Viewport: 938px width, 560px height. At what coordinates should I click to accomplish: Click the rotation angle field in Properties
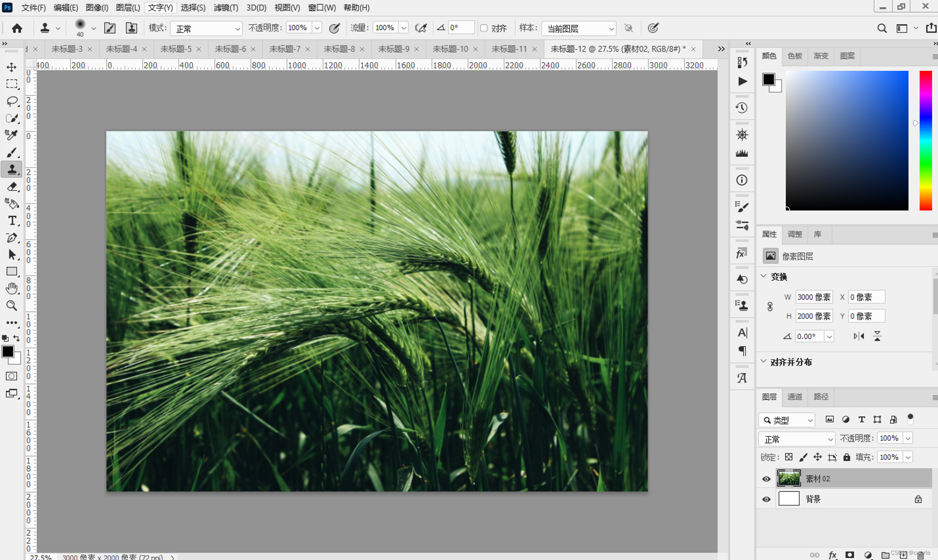coord(810,336)
